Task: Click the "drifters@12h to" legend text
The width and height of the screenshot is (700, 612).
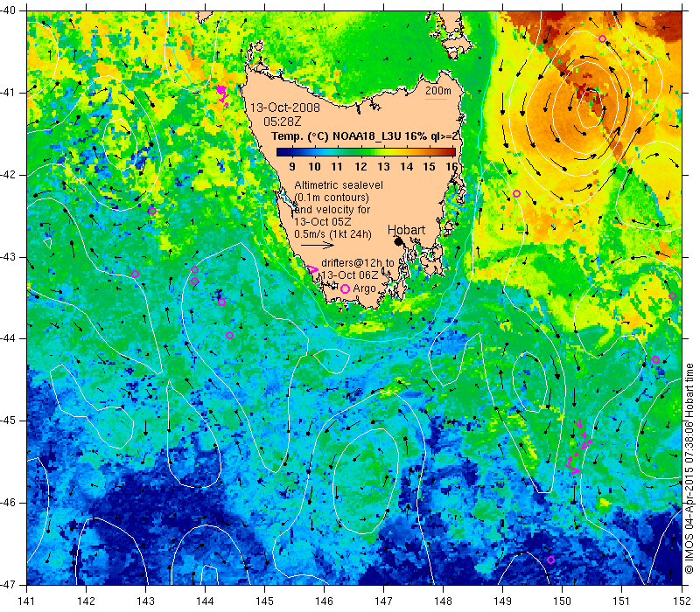Action: (x=358, y=263)
